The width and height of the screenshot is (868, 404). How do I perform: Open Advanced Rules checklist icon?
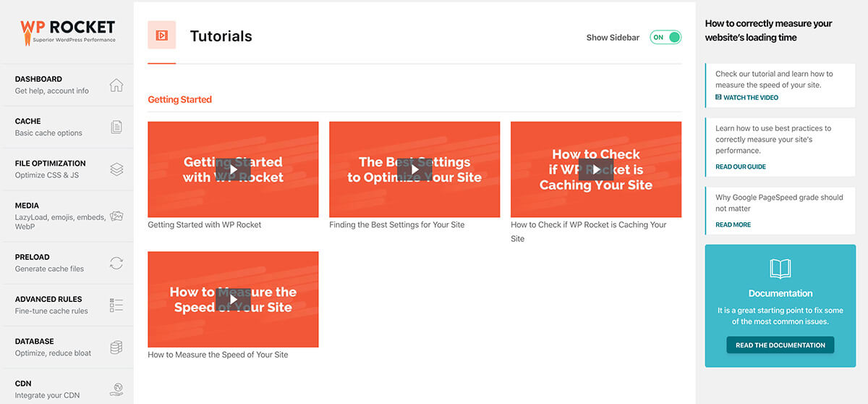(116, 305)
